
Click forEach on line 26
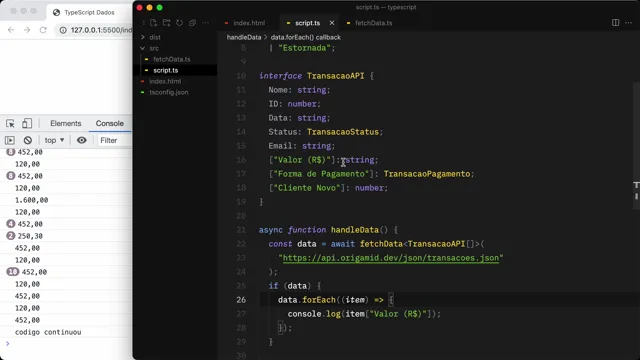(x=319, y=300)
